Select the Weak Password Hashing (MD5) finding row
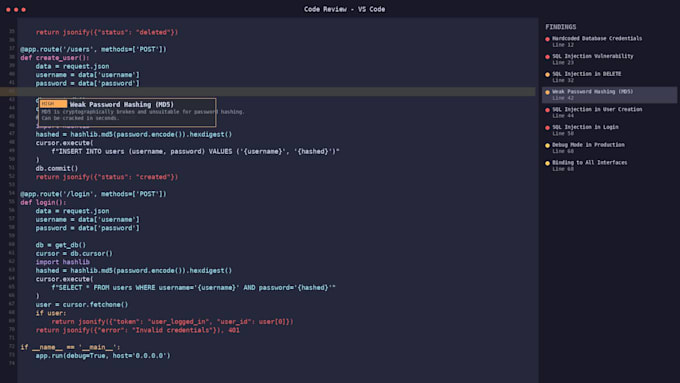The height and width of the screenshot is (383, 680). (609, 95)
